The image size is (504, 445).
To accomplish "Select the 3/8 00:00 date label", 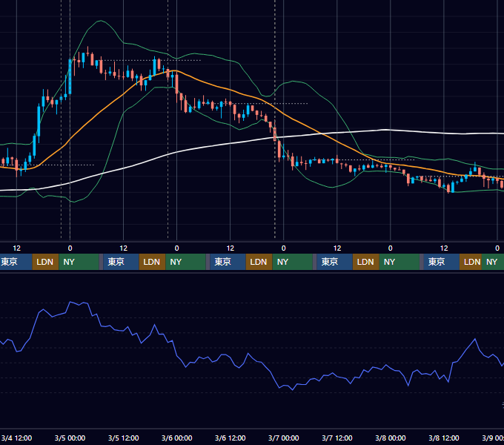I will pyautogui.click(x=390, y=438).
